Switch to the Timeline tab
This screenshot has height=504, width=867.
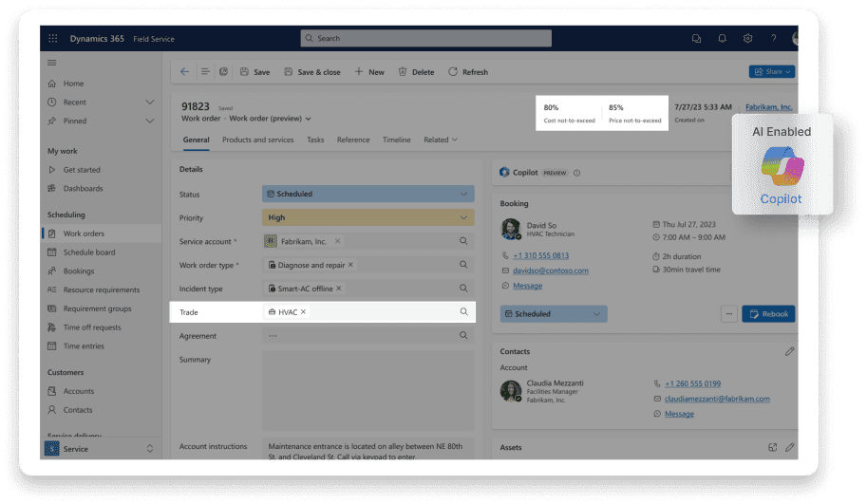pyautogui.click(x=396, y=140)
